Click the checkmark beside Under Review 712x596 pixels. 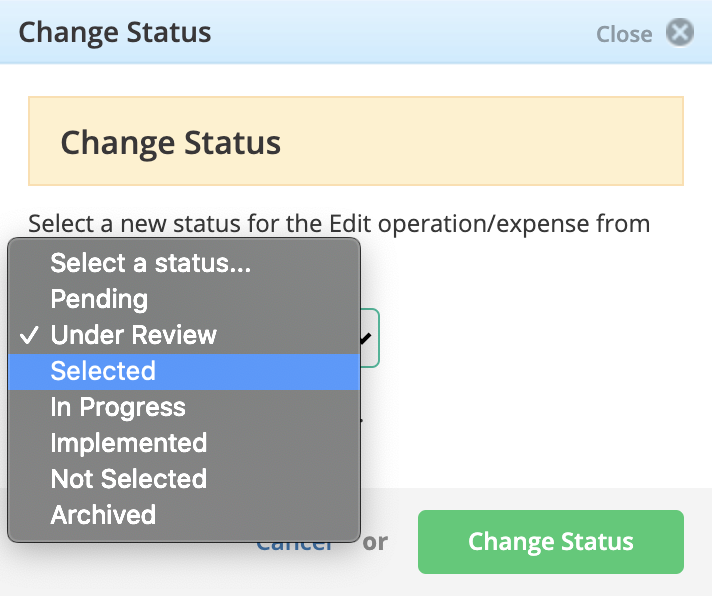coord(30,335)
